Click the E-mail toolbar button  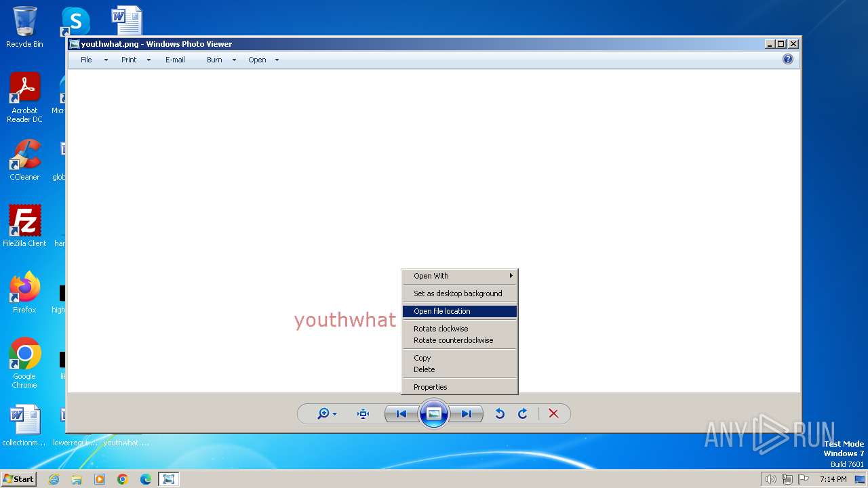click(x=175, y=60)
